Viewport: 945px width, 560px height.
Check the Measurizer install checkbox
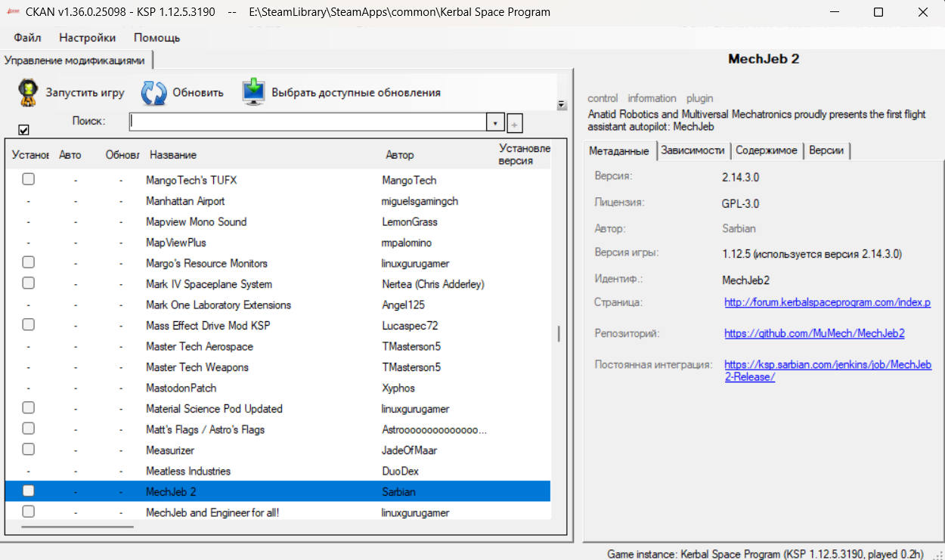(28, 450)
